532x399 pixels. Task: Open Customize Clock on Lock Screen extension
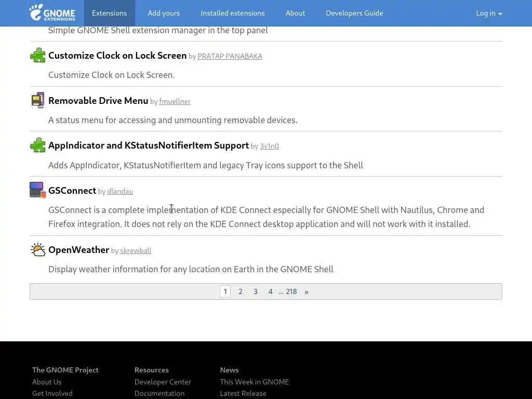(x=117, y=55)
